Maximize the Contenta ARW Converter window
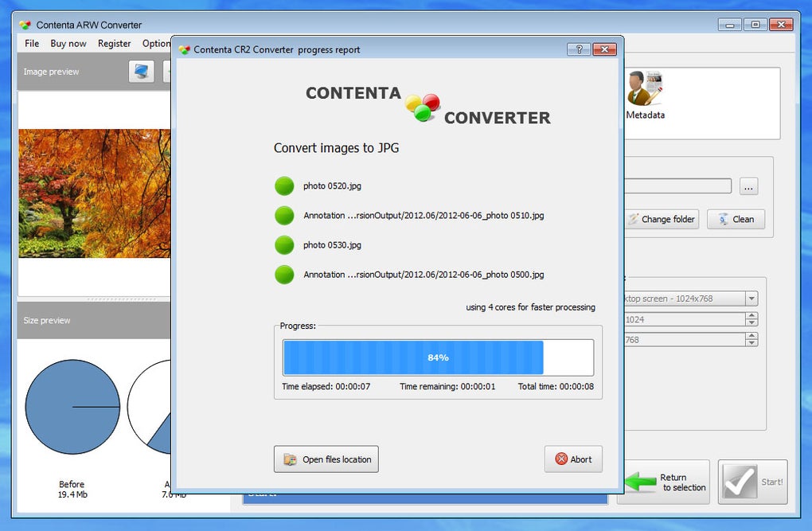The image size is (812, 531). coord(755,25)
